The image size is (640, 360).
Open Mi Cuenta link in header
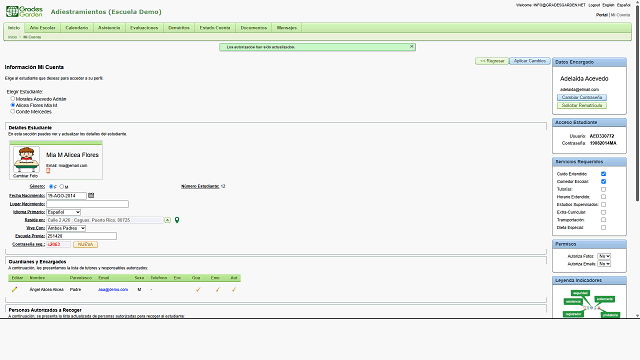(620, 15)
